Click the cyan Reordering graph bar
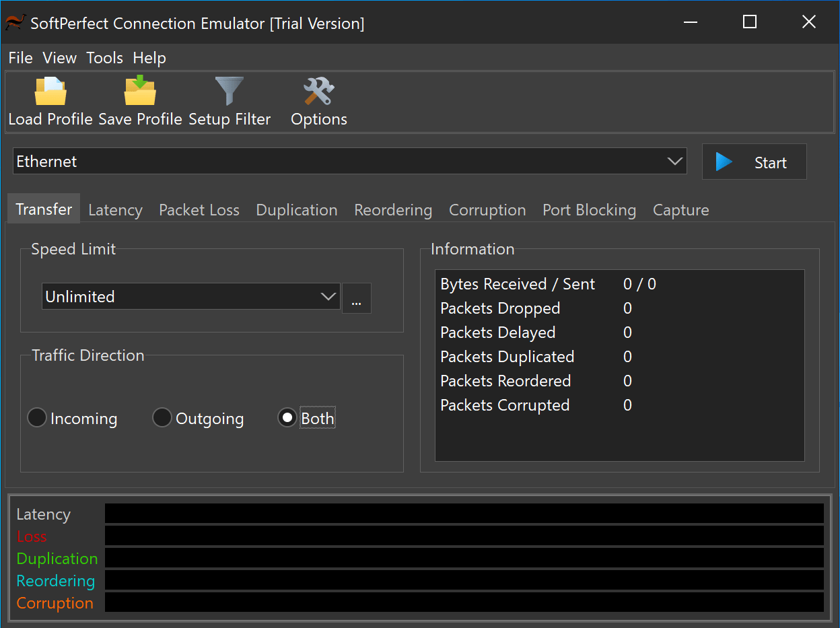 (x=464, y=580)
